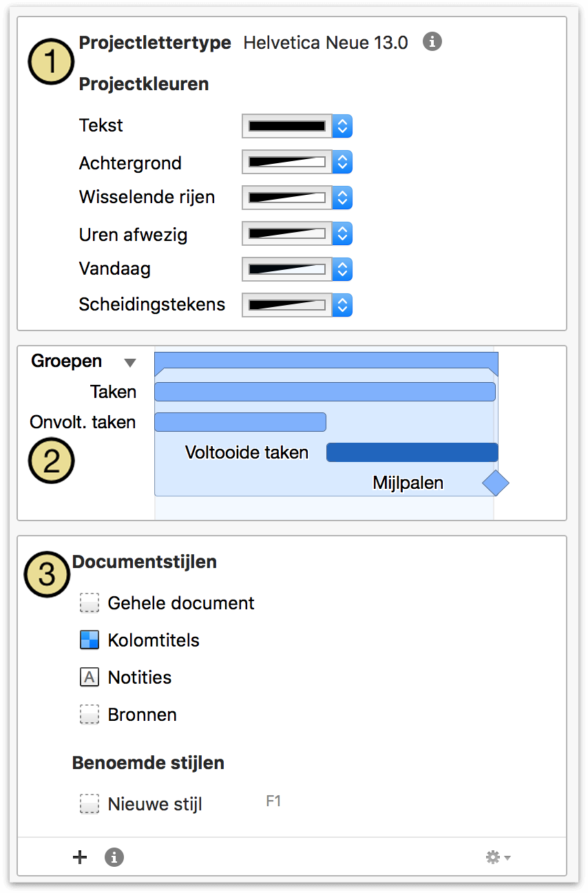Open the Scheidingstekens color dropdown
This screenshot has width=588, height=893.
pyautogui.click(x=342, y=305)
